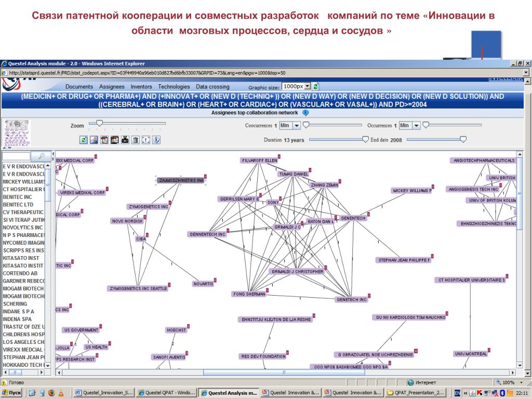Click the Пуск Start button
The image size is (532, 399).
coord(11,393)
